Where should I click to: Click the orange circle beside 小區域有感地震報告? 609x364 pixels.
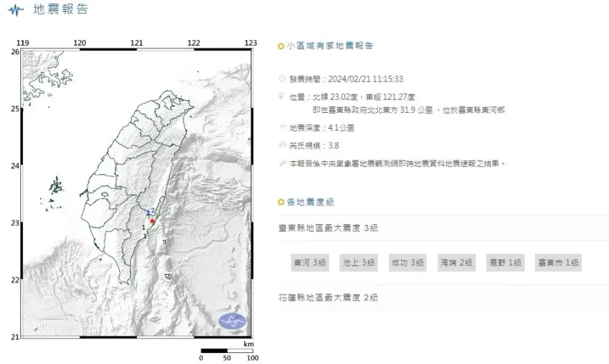pyautogui.click(x=280, y=46)
